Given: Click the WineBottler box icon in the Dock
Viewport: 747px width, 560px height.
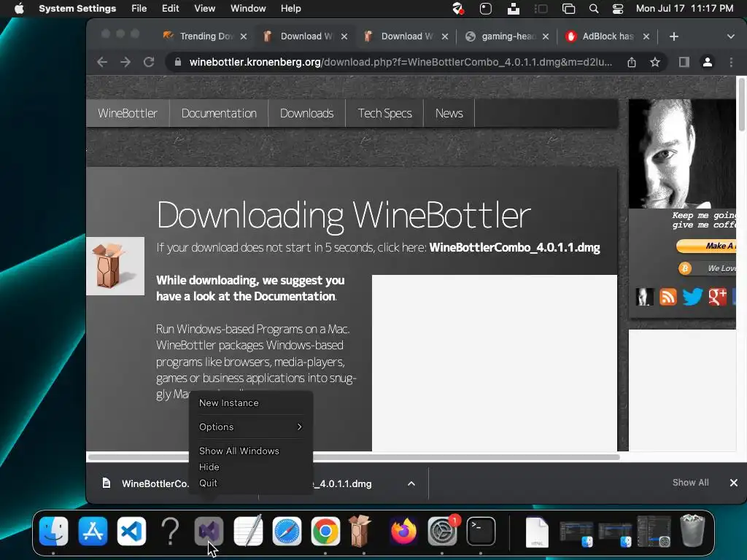Looking at the screenshot, I should (360, 531).
